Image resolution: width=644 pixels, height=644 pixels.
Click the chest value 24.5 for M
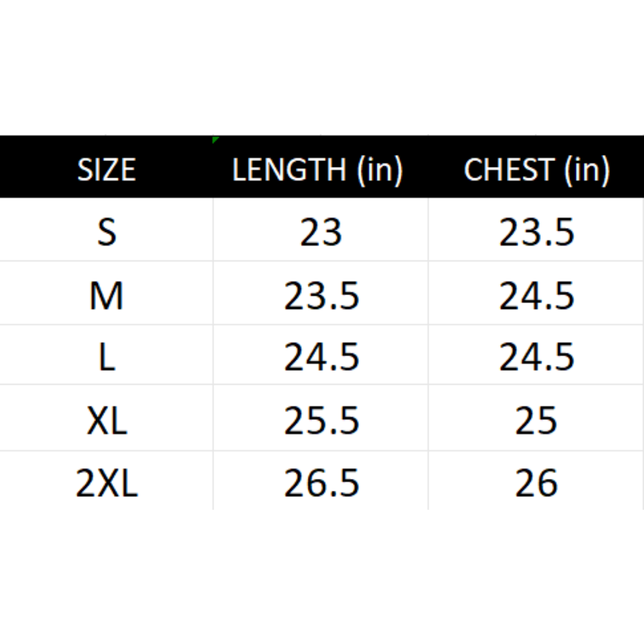click(536, 296)
